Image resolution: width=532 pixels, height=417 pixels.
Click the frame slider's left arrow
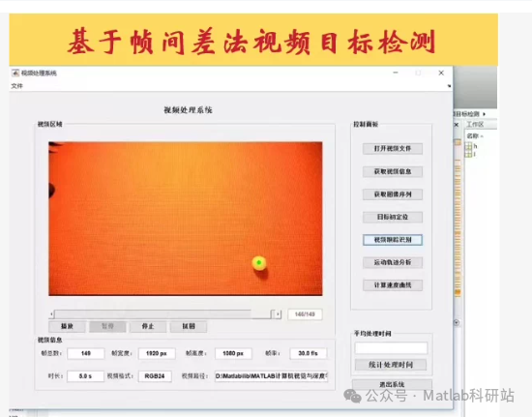(51, 314)
